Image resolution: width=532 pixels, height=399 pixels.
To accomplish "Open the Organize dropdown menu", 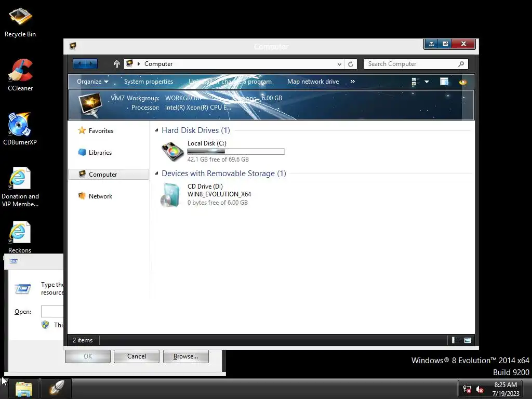I will (x=92, y=82).
